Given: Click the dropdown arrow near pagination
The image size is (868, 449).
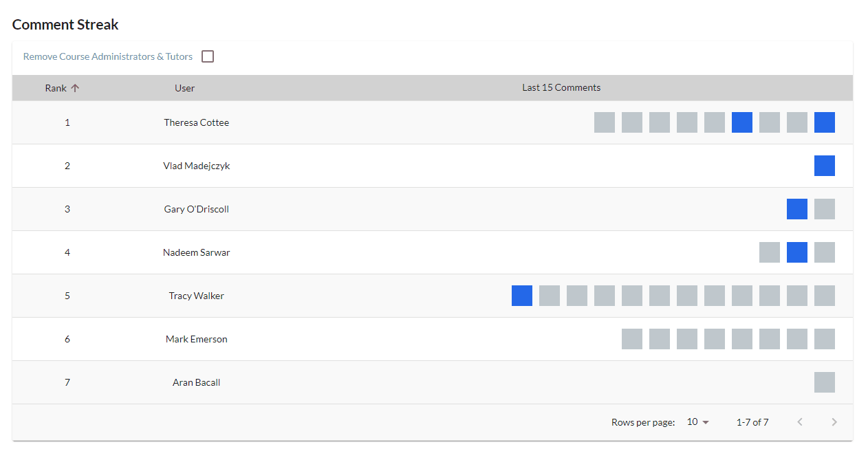Looking at the screenshot, I should click(x=704, y=422).
